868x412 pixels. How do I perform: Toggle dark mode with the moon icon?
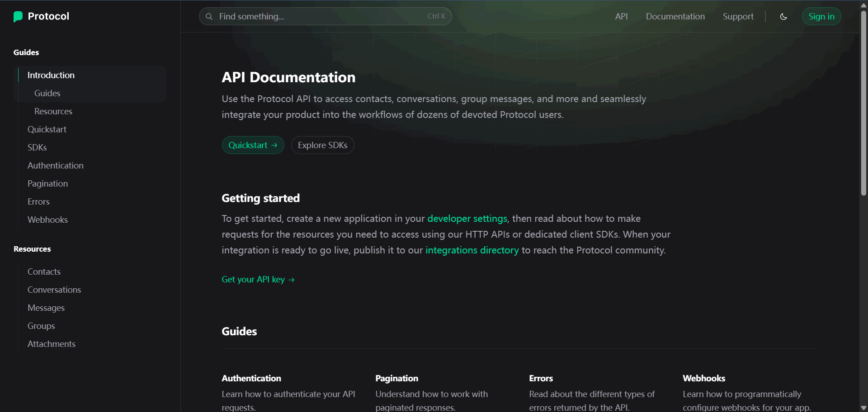(783, 16)
